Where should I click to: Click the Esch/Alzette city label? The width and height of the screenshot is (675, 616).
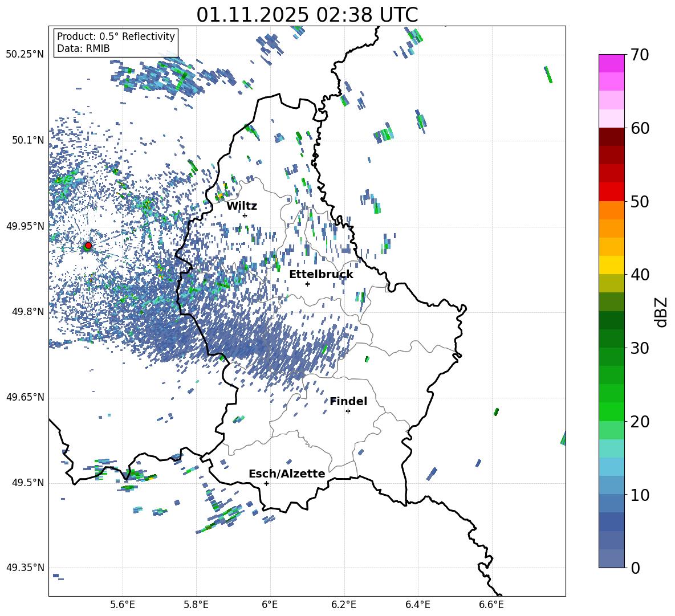[287, 474]
